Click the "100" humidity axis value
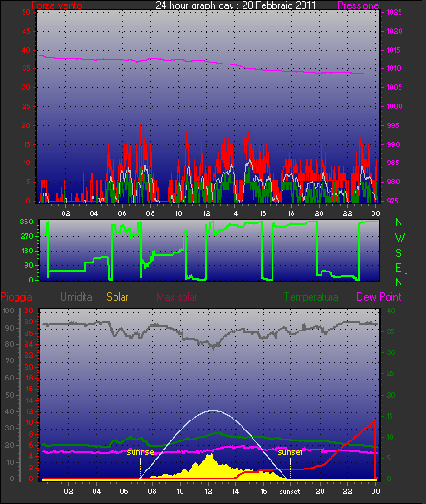426x504 pixels. click(x=8, y=311)
